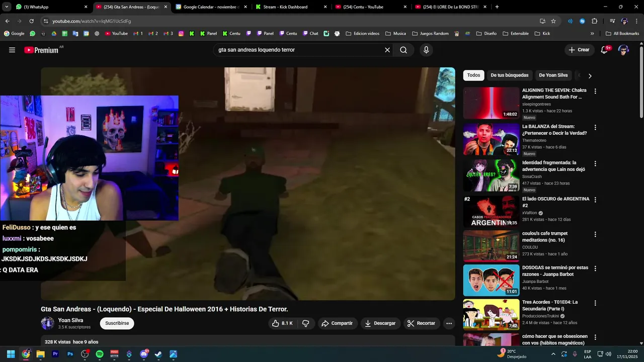Click Recortar clip button
The height and width of the screenshot is (362, 644).
tap(421, 323)
